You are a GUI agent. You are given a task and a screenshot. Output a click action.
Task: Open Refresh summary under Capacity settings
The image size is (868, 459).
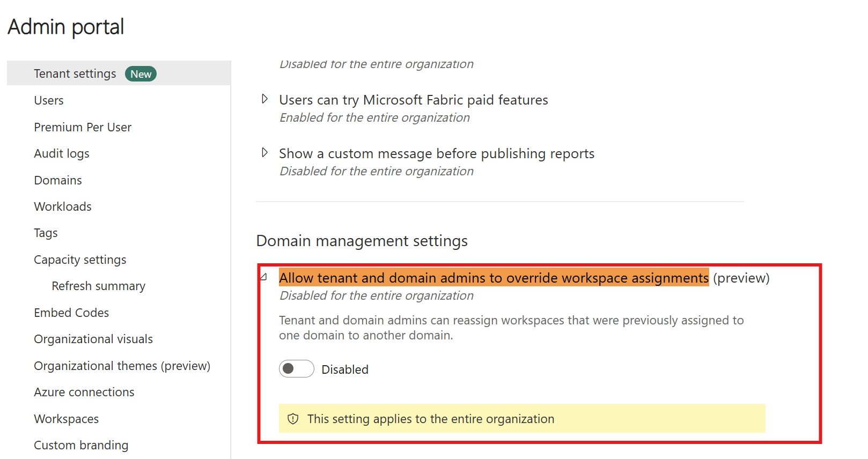point(98,286)
